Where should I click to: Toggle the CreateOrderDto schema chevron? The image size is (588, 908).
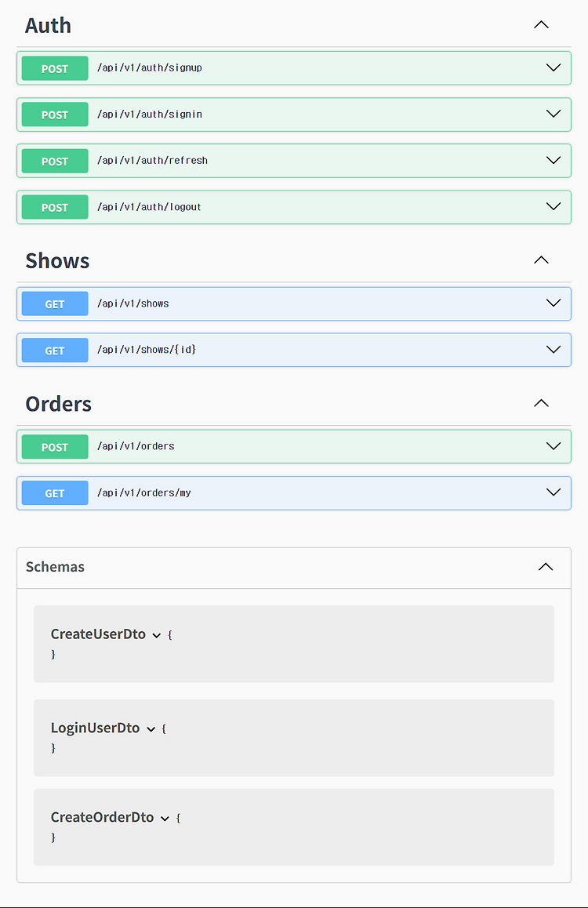click(x=165, y=819)
